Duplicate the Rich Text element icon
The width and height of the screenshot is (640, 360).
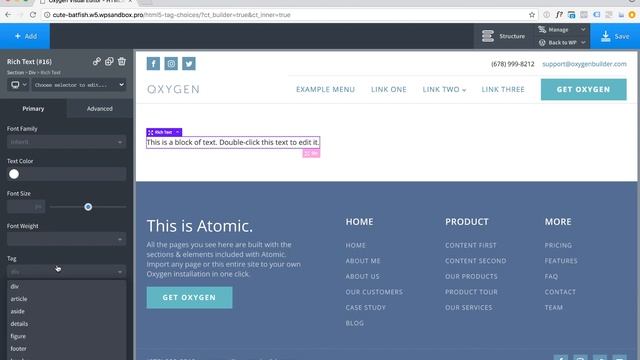point(109,62)
